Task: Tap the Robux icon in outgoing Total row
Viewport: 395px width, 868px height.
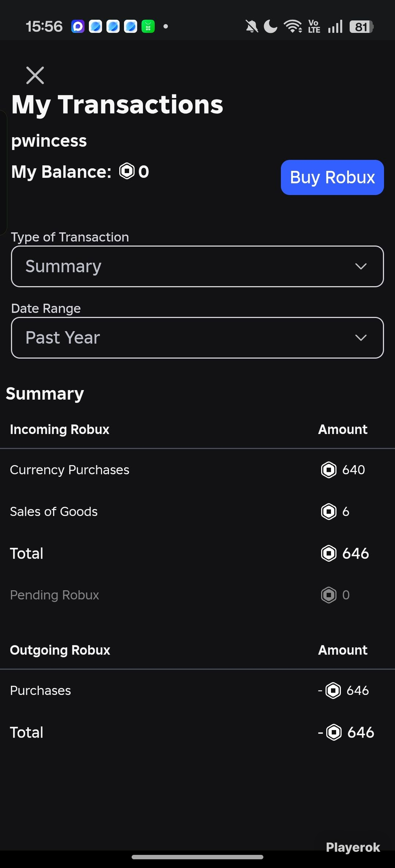Action: 334,732
